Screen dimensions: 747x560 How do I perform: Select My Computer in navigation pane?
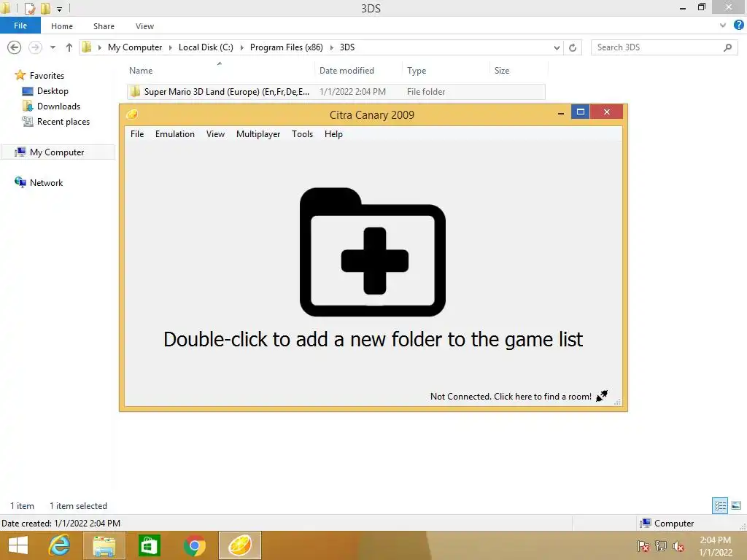coord(57,152)
